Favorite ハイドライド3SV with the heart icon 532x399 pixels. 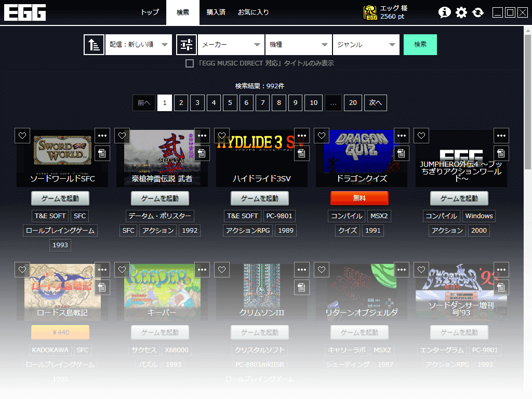(222, 136)
